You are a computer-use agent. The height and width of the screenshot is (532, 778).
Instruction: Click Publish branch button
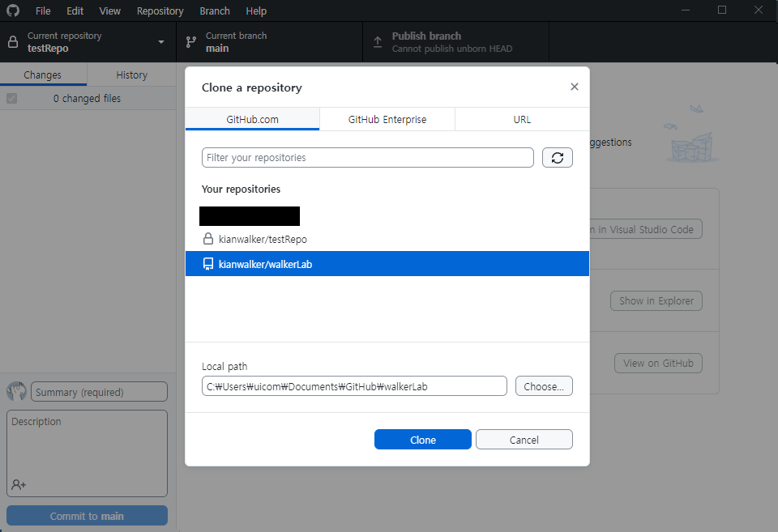point(456,42)
